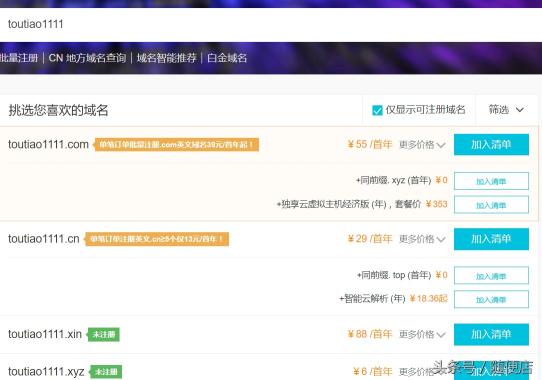Click the orange .cn promotion tag

tap(156, 239)
